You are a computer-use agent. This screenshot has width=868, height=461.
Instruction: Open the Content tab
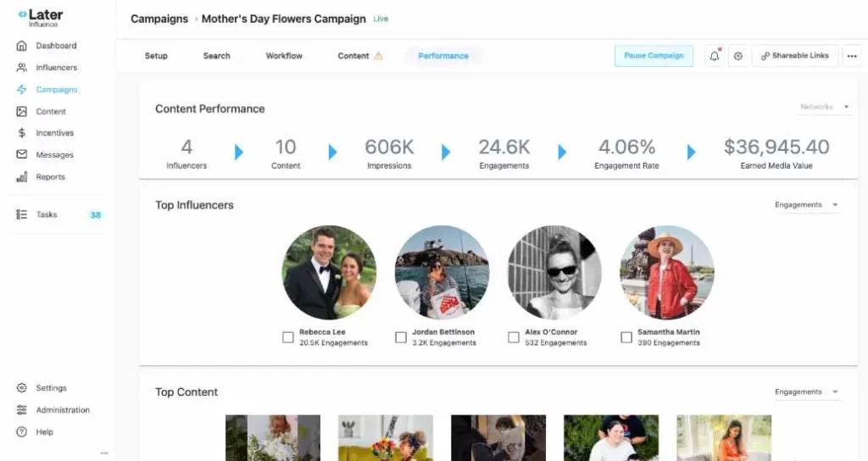(x=353, y=56)
